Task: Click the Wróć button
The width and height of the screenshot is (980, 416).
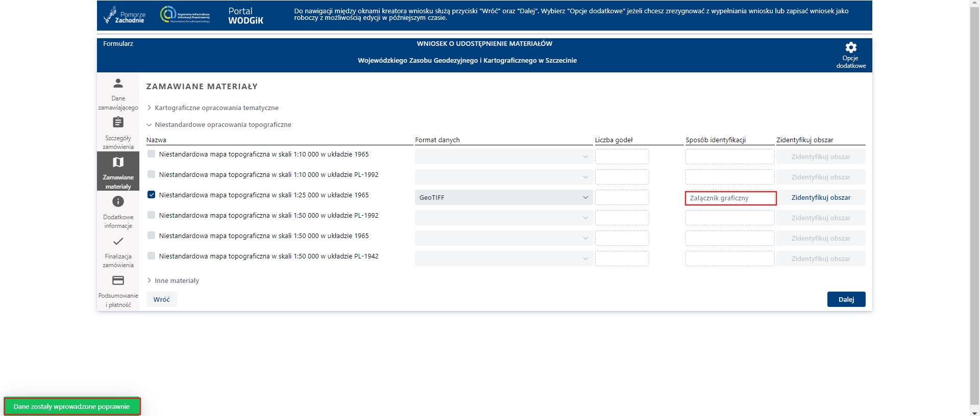Action: click(161, 299)
